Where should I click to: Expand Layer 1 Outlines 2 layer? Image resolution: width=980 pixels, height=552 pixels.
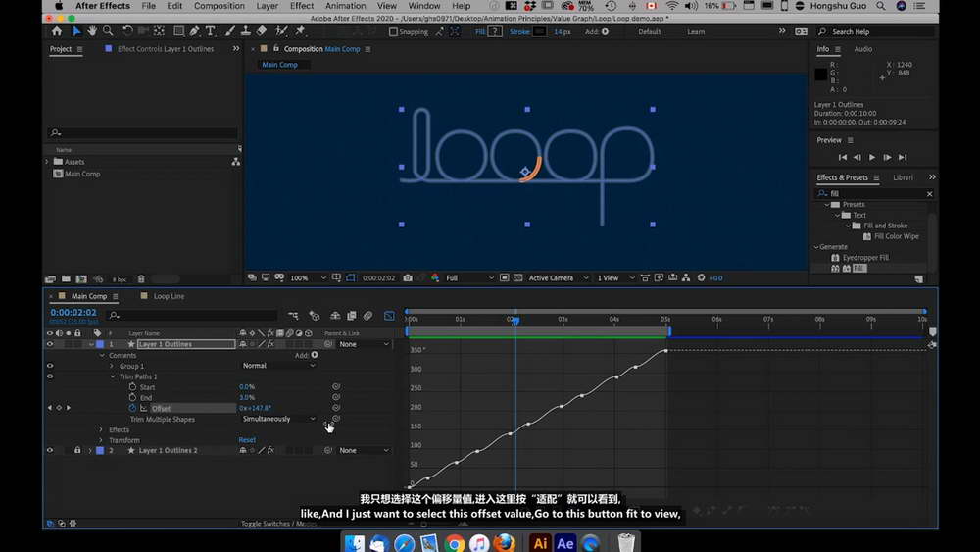click(x=90, y=451)
